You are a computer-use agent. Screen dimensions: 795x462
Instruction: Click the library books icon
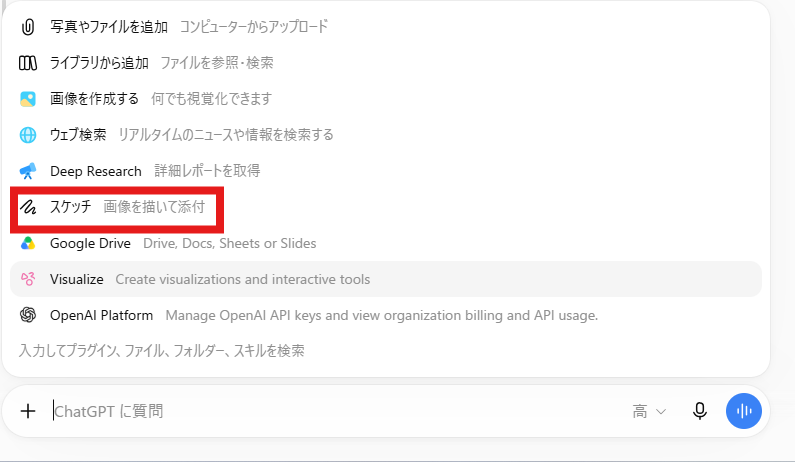[28, 63]
